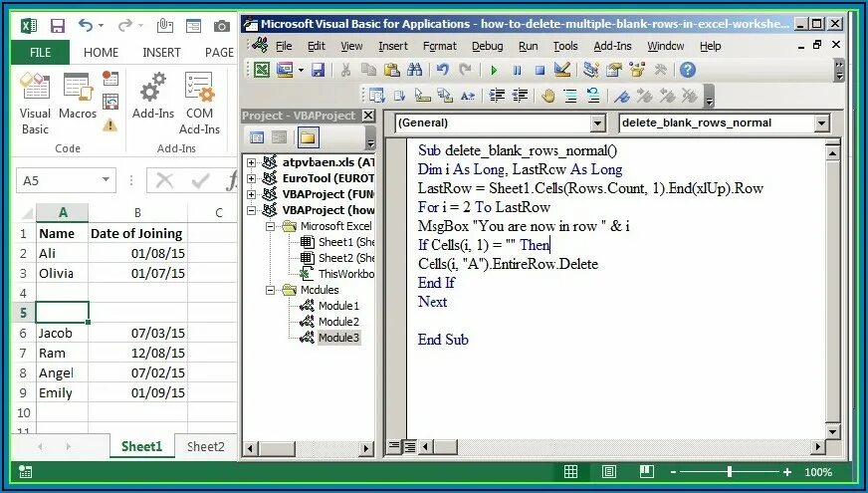
Task: Open the Excel Name Box dropdown arrow
Action: point(106,180)
